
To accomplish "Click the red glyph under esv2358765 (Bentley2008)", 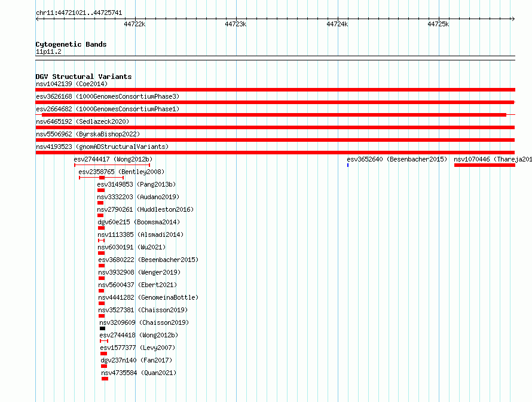I will coord(102,178).
